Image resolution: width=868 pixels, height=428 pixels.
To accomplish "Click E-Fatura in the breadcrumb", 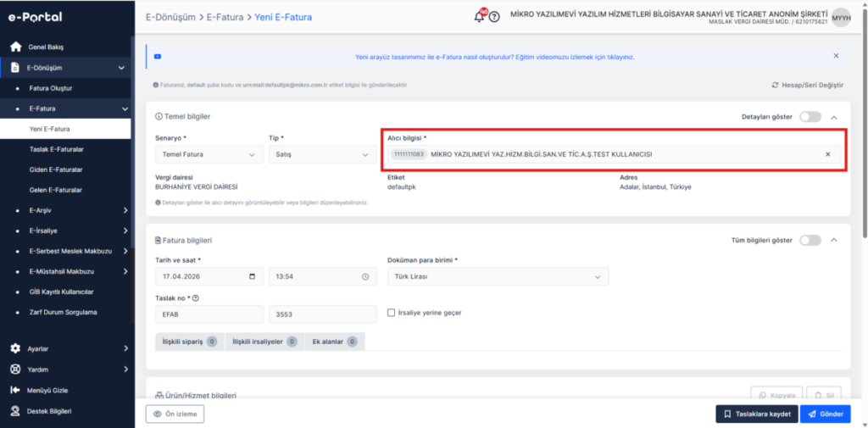I will (225, 17).
